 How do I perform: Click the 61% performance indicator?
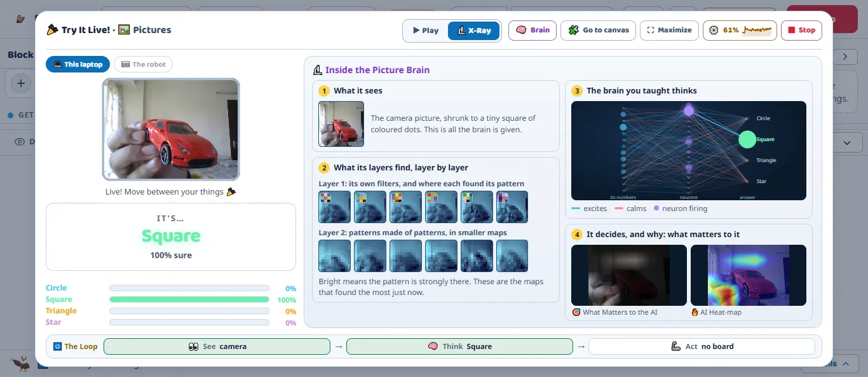[x=740, y=30]
